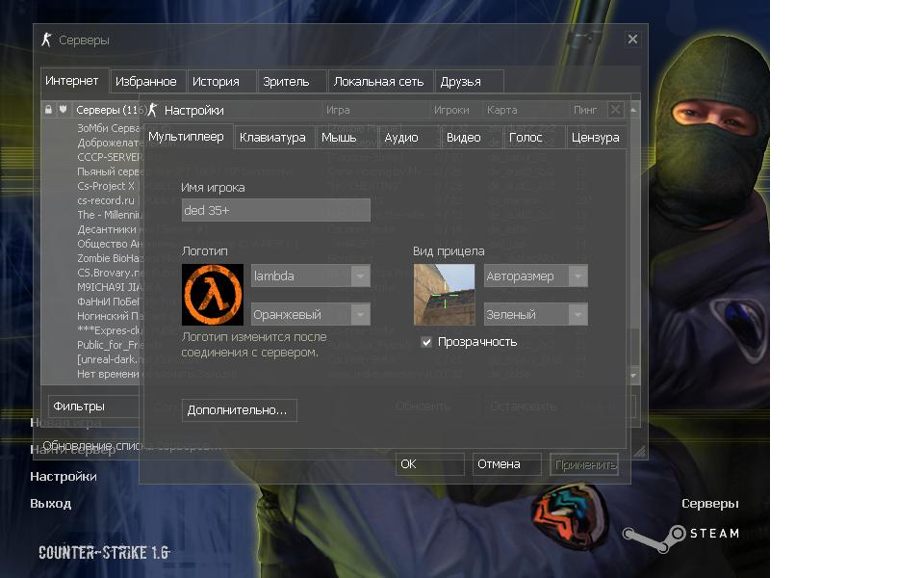Viewport: 924px width, 578px height.
Task: Select the M9ICHA9I server row
Action: pyautogui.click(x=110, y=287)
